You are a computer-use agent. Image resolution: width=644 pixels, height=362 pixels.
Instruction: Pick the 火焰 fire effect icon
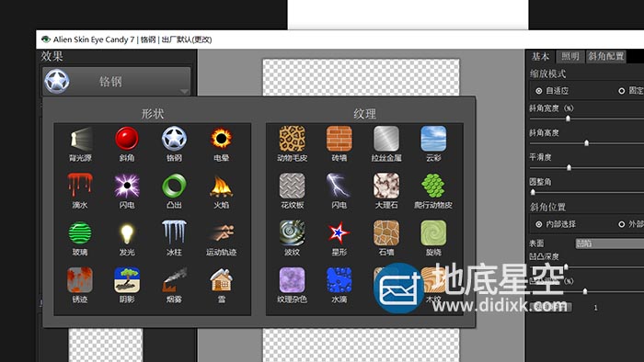[x=222, y=187]
